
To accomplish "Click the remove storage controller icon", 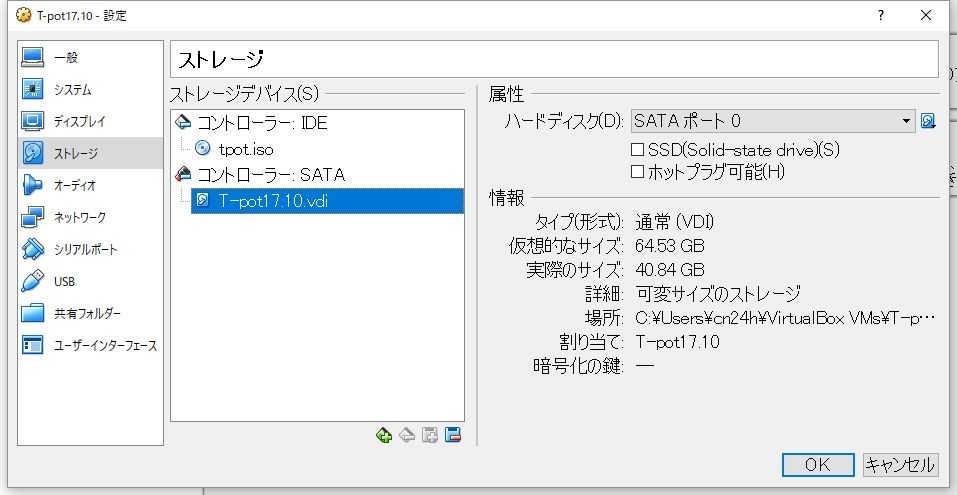I will [407, 435].
